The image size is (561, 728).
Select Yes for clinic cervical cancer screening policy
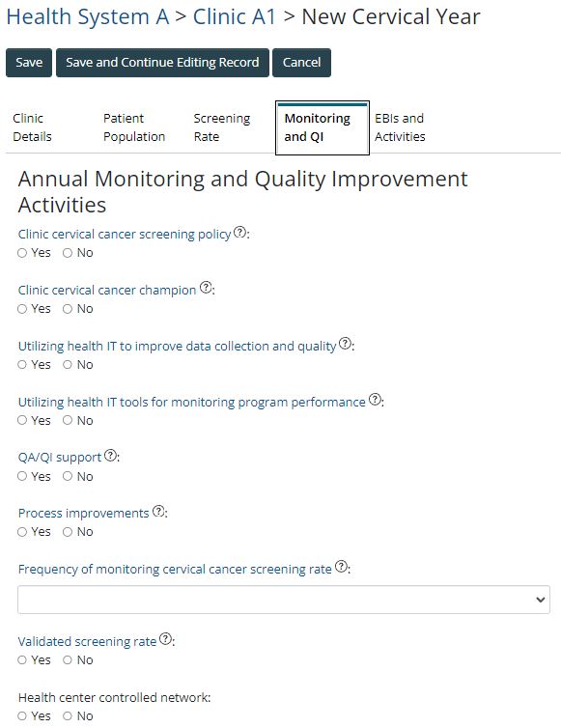pyautogui.click(x=22, y=253)
